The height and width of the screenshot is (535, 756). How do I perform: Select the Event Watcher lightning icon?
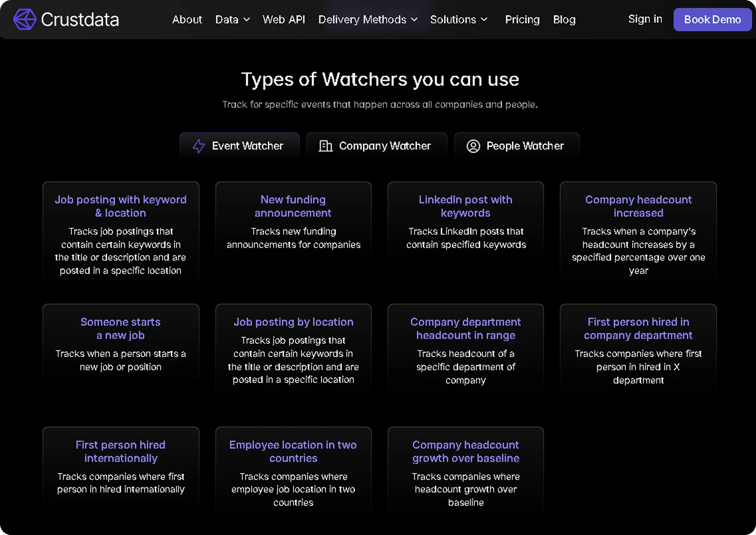(199, 146)
